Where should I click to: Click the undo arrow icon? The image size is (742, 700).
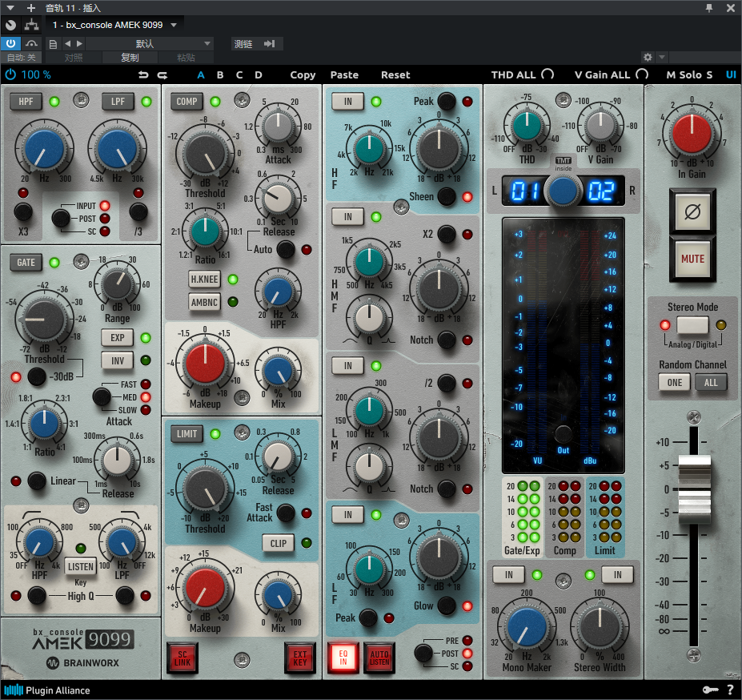(143, 74)
